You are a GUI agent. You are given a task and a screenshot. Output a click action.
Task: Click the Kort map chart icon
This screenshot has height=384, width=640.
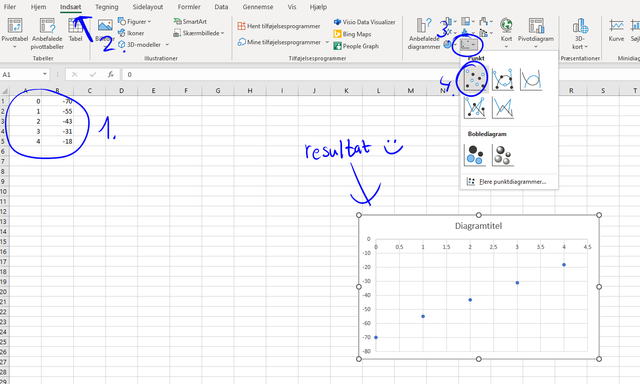(506, 25)
